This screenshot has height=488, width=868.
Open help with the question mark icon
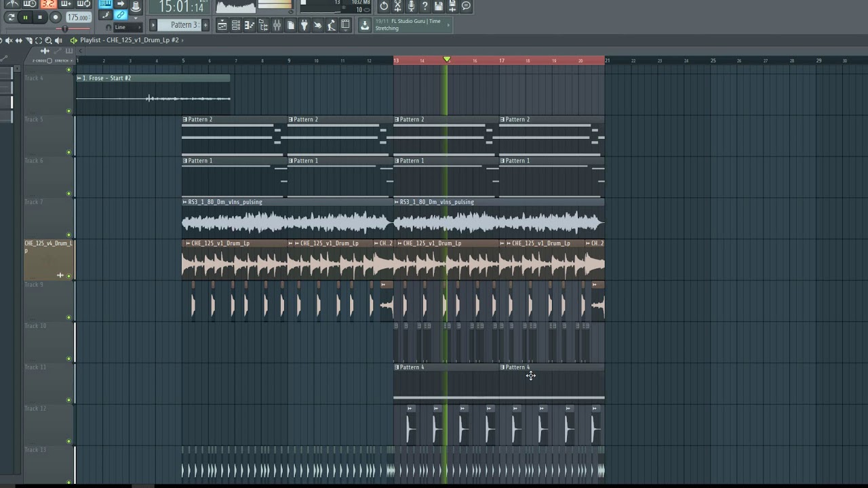click(425, 6)
